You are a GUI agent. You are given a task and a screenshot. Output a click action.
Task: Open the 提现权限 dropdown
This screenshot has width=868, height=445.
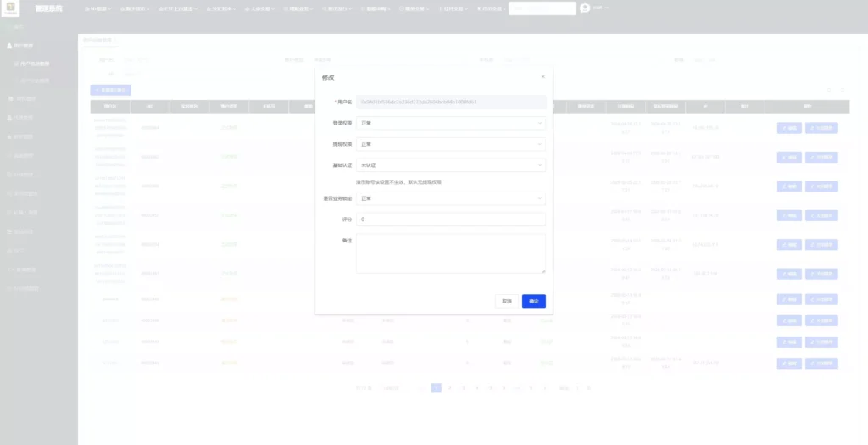point(451,144)
